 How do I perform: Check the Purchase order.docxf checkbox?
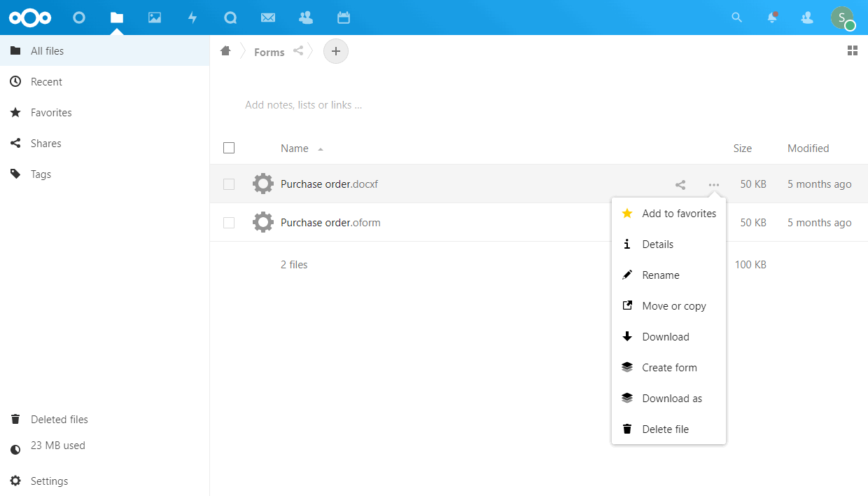click(229, 184)
